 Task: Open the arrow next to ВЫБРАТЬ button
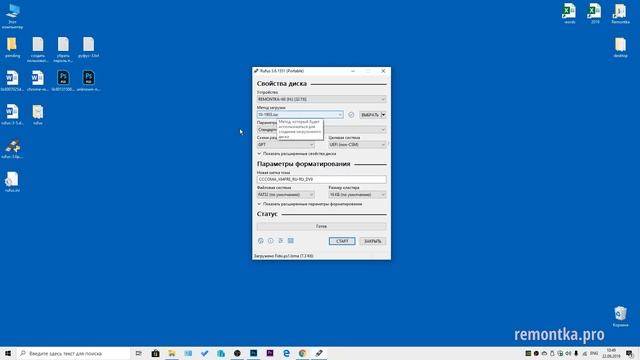[383, 115]
